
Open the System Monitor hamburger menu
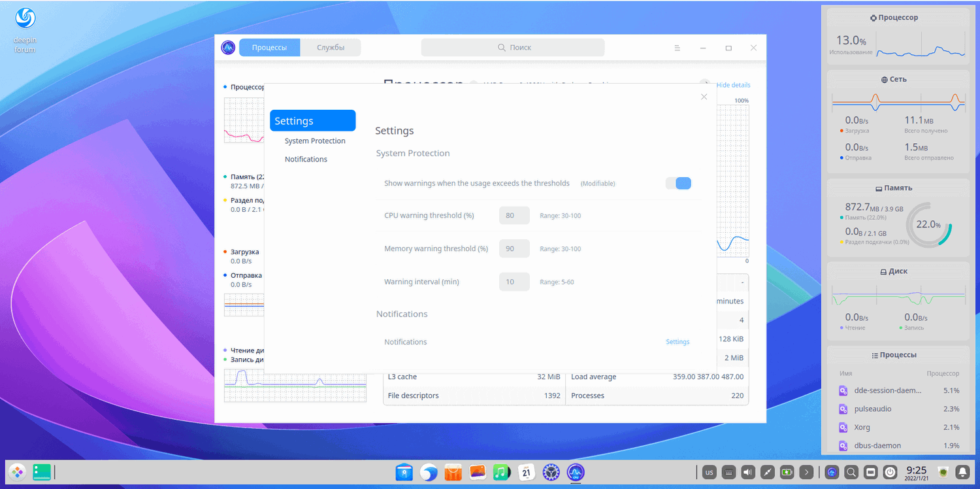point(678,48)
